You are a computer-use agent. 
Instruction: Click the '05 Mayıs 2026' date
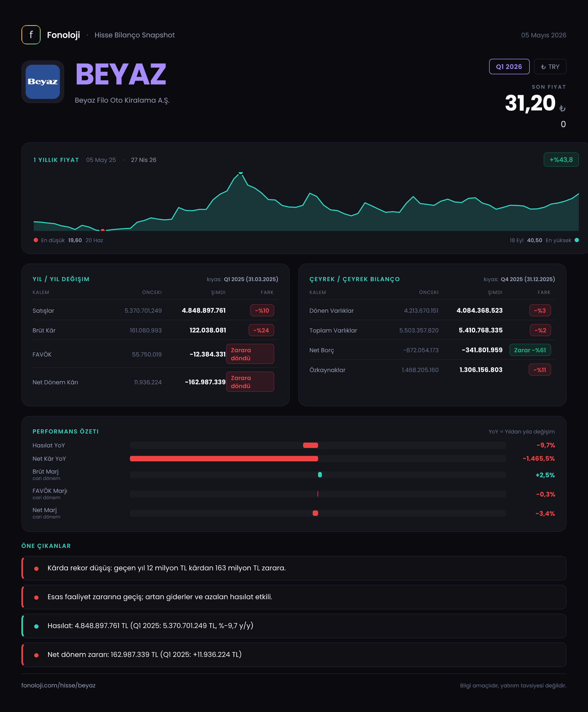[x=543, y=35]
